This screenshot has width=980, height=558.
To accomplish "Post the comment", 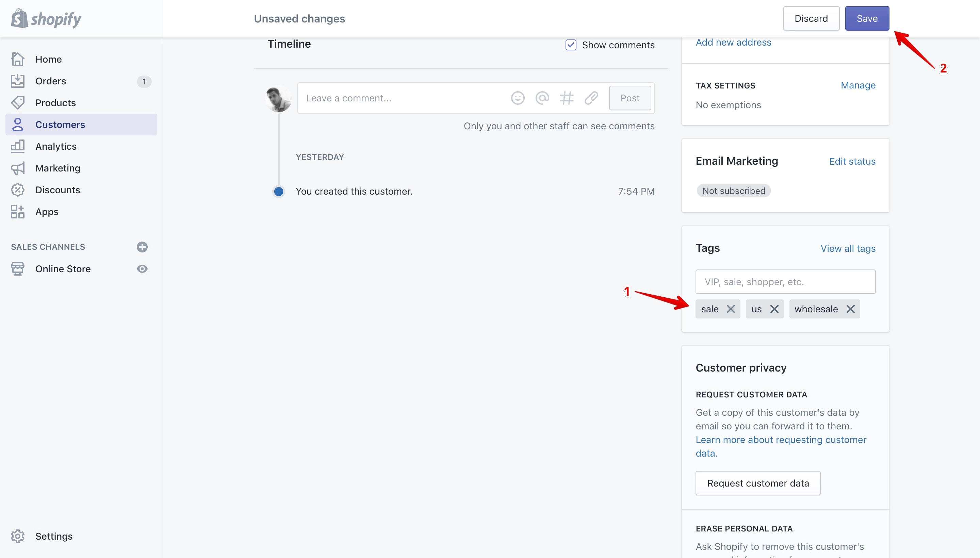I will pos(630,98).
